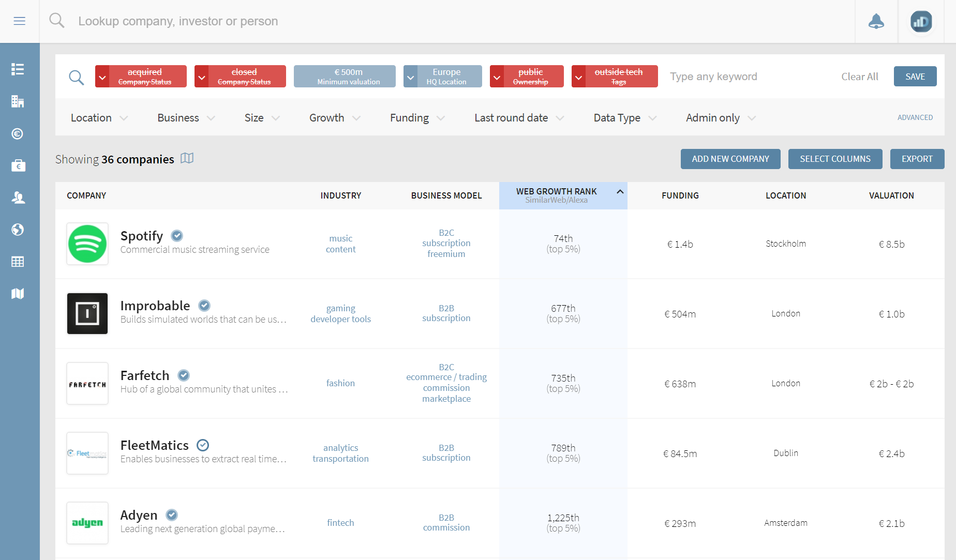The height and width of the screenshot is (560, 956).
Task: Sort by Valuation column header
Action: (x=891, y=195)
